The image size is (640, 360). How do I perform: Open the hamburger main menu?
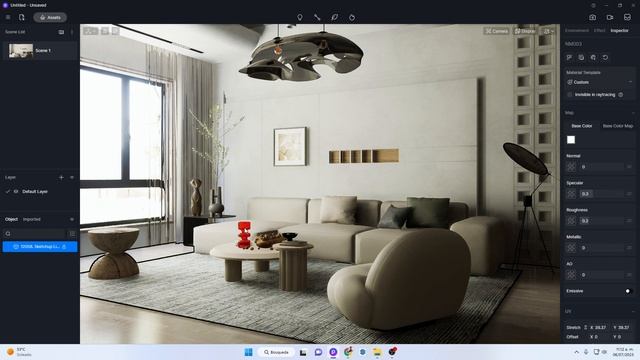tap(8, 17)
